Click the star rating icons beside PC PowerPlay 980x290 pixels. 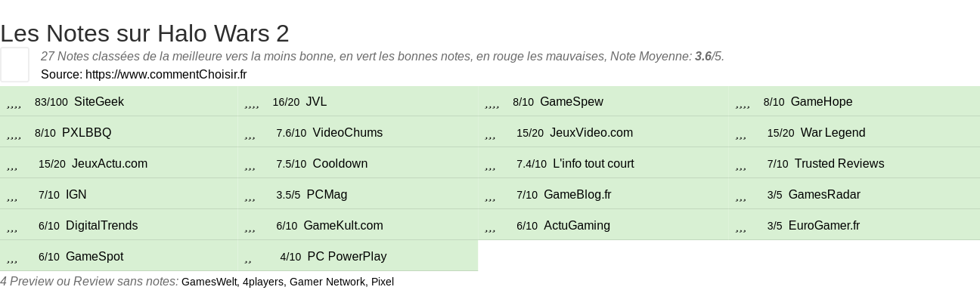249,257
